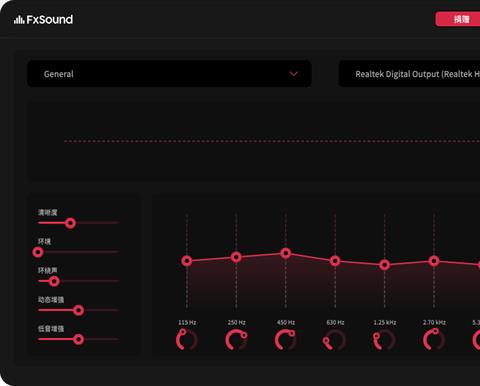The width and height of the screenshot is (480, 386).
Task: Click the 环境 label text
Action: (x=44, y=241)
